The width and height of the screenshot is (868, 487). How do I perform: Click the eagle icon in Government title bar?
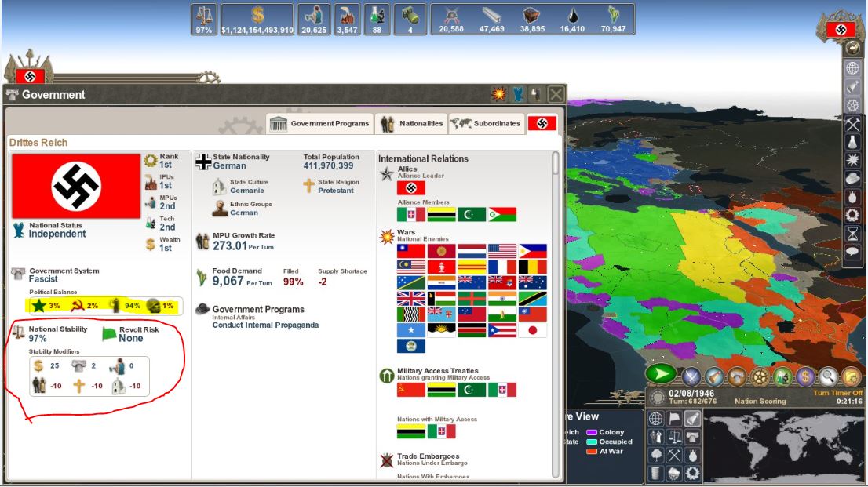click(x=518, y=94)
